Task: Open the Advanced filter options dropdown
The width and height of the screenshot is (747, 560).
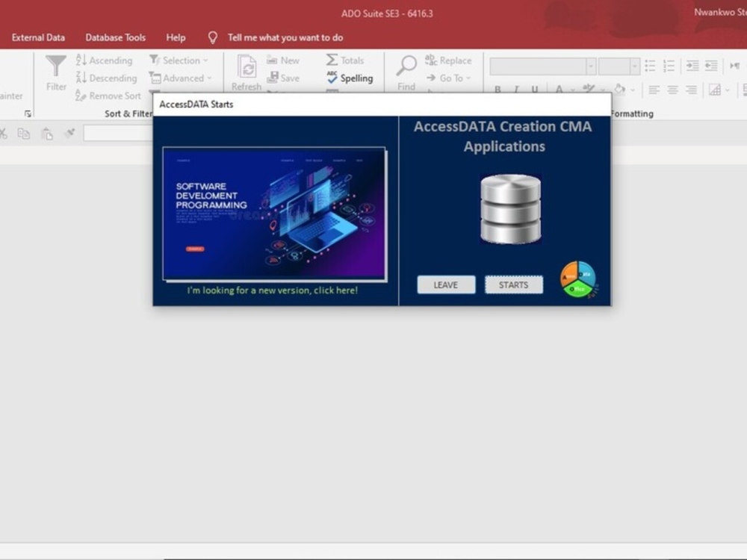Action: click(x=180, y=78)
